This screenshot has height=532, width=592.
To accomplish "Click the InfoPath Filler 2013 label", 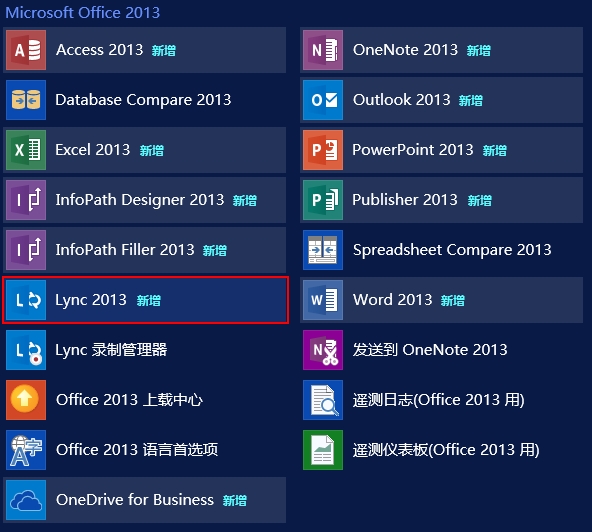I will tap(125, 250).
